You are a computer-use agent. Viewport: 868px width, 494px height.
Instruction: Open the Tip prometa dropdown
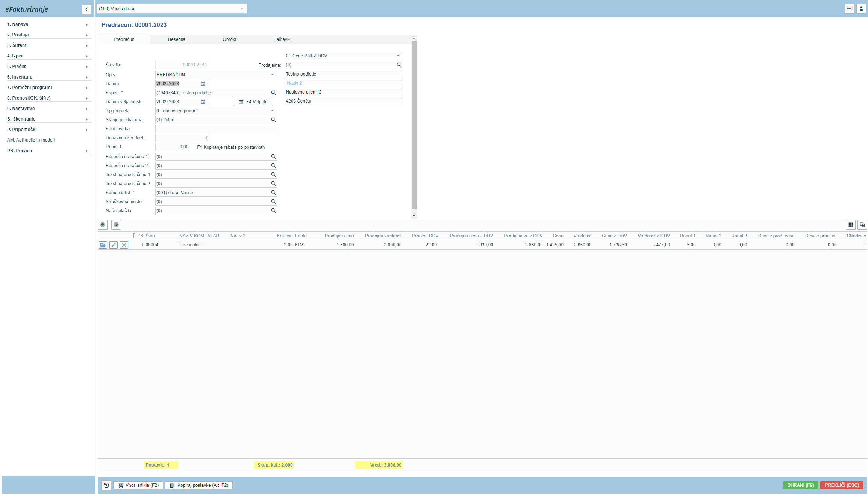coord(273,111)
